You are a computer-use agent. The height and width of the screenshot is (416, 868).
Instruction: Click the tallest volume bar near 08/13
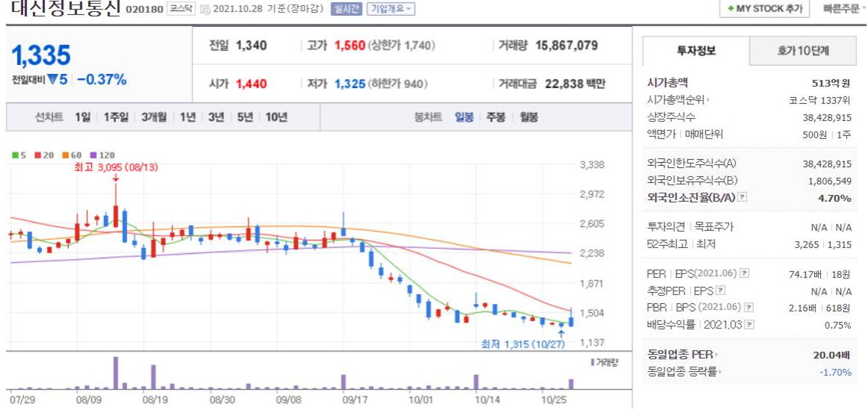click(x=116, y=373)
